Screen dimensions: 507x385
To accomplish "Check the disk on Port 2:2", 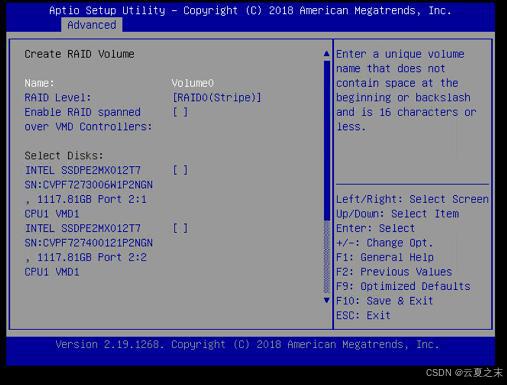I will tap(180, 228).
